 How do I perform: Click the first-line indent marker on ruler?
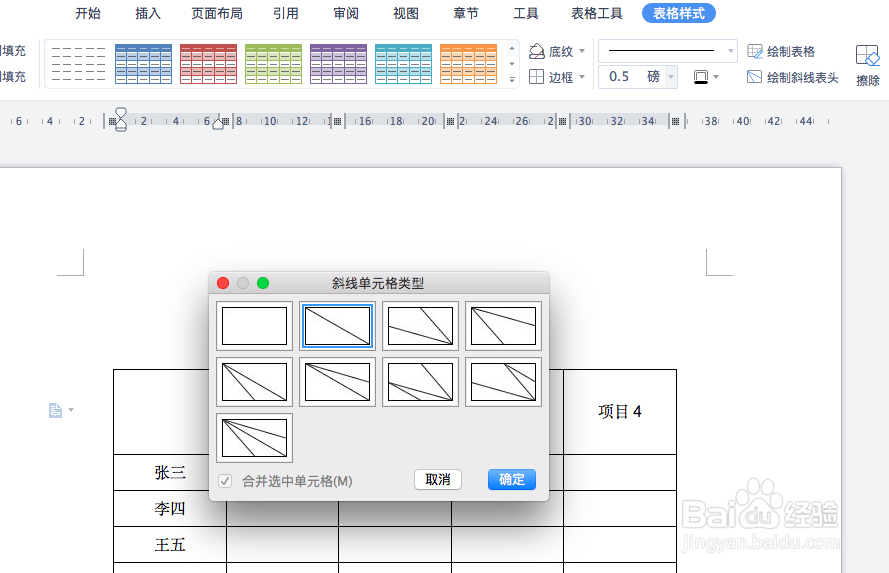(x=121, y=113)
